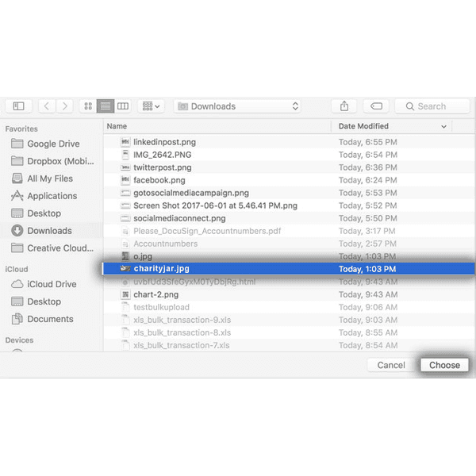Select Applications in Favorites sidebar

[x=52, y=196]
